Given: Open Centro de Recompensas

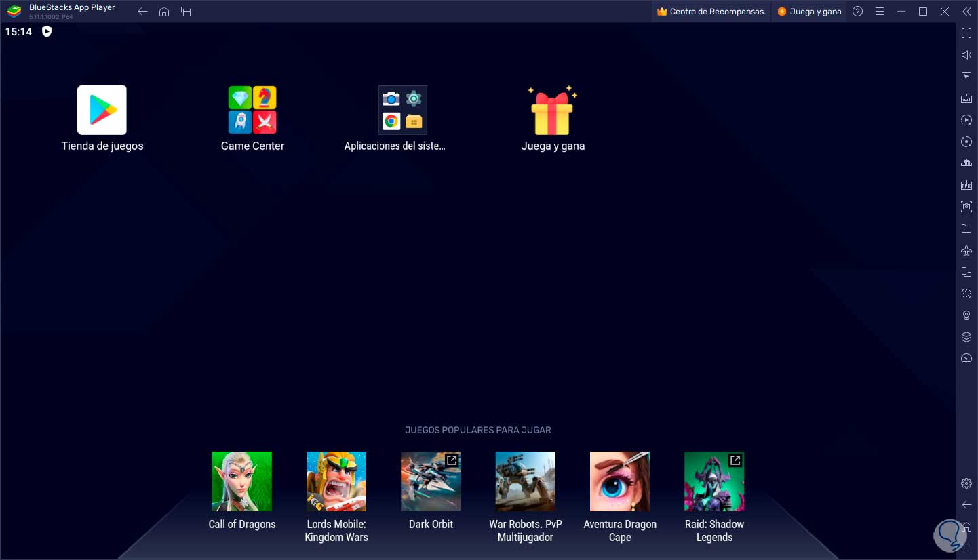Looking at the screenshot, I should pos(711,12).
